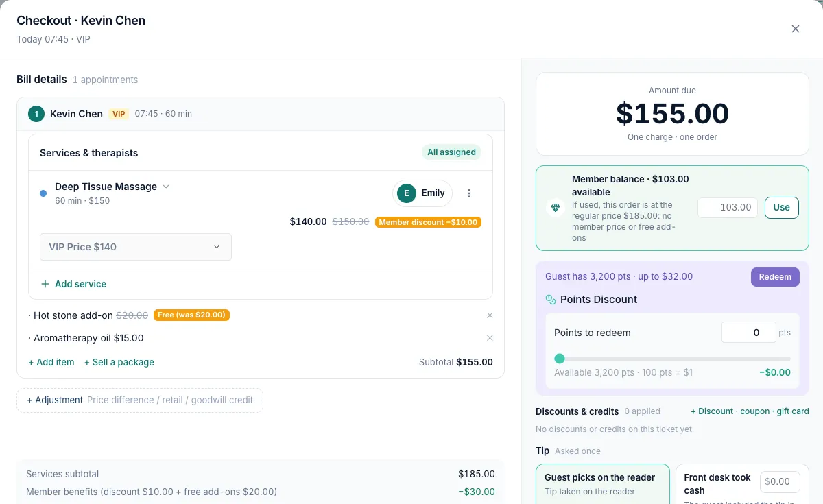This screenshot has height=504, width=823.
Task: Click the All assigned status badge
Action: 451,152
